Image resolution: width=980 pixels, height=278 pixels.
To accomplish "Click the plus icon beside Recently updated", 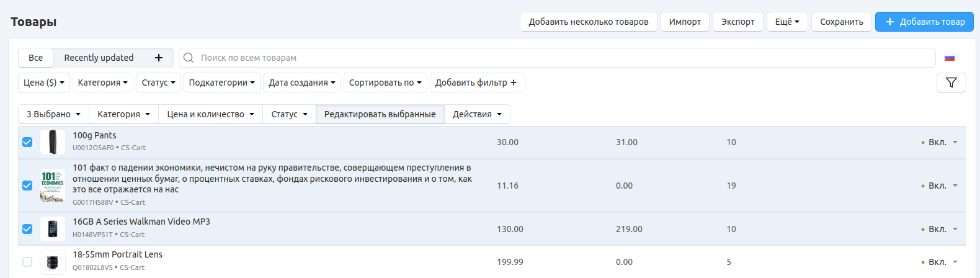I will coord(159,58).
